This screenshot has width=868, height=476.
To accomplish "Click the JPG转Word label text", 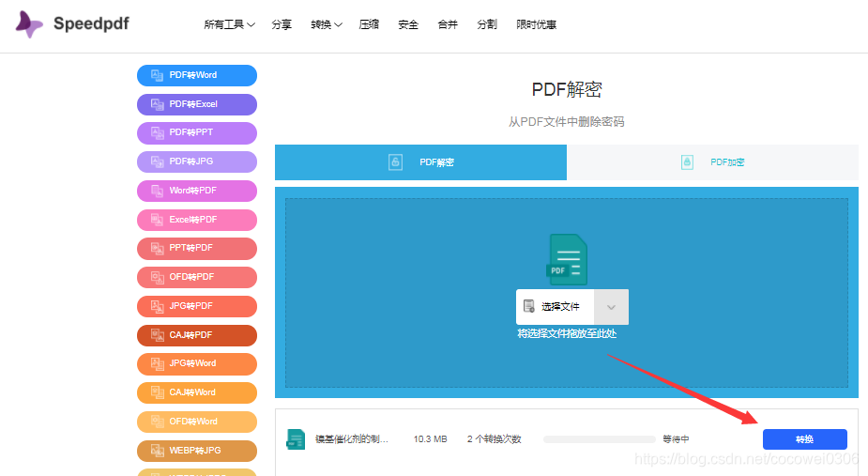I will [192, 363].
